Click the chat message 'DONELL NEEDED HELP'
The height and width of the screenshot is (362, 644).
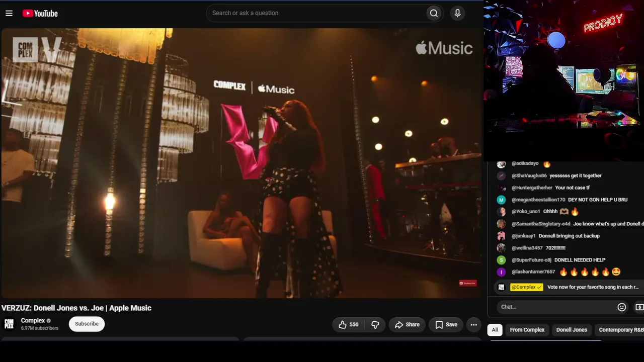(580, 260)
